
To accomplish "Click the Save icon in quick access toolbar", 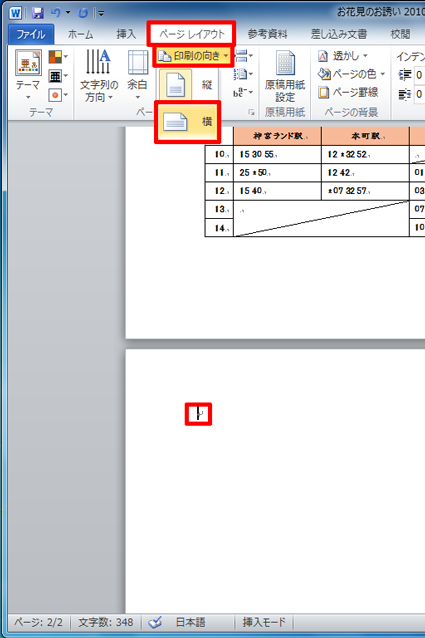I will tap(38, 13).
